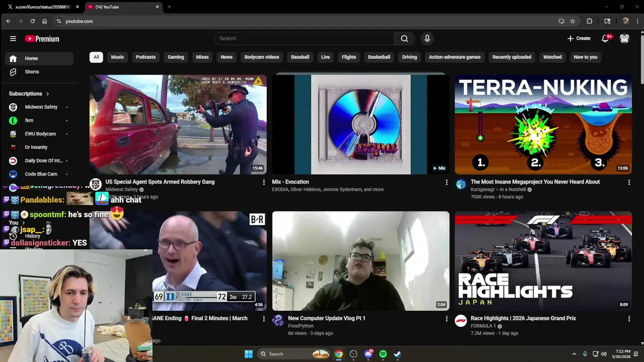Click the Kurzgesagt channel avatar
644x362 pixels.
point(461,185)
